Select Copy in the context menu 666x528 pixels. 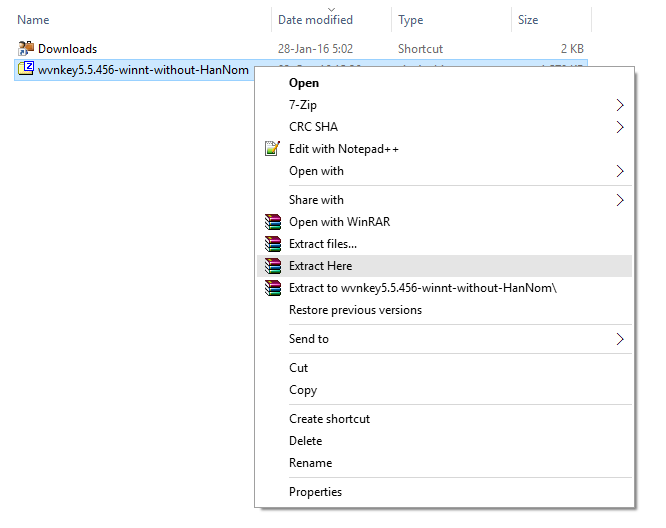pos(303,390)
